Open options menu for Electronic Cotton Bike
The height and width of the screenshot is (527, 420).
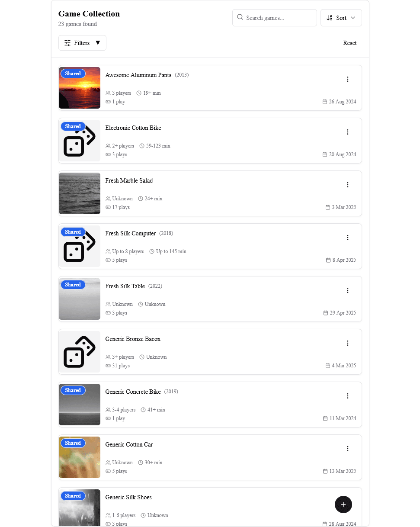[347, 132]
